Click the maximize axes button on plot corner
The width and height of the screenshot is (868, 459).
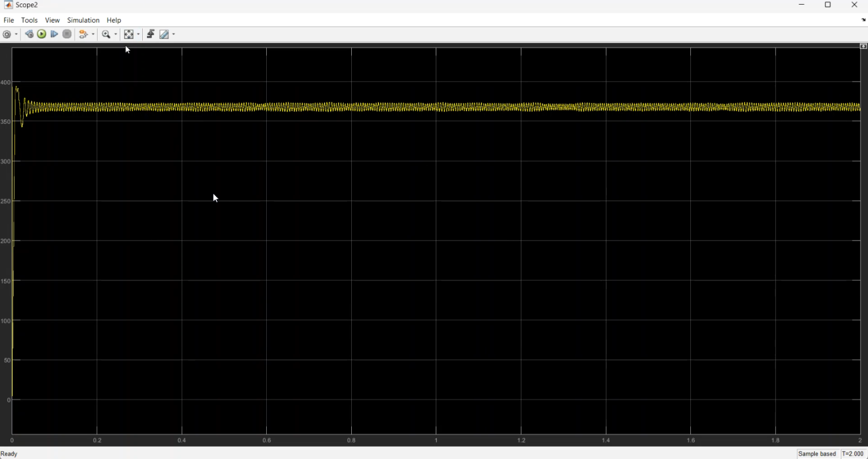863,46
